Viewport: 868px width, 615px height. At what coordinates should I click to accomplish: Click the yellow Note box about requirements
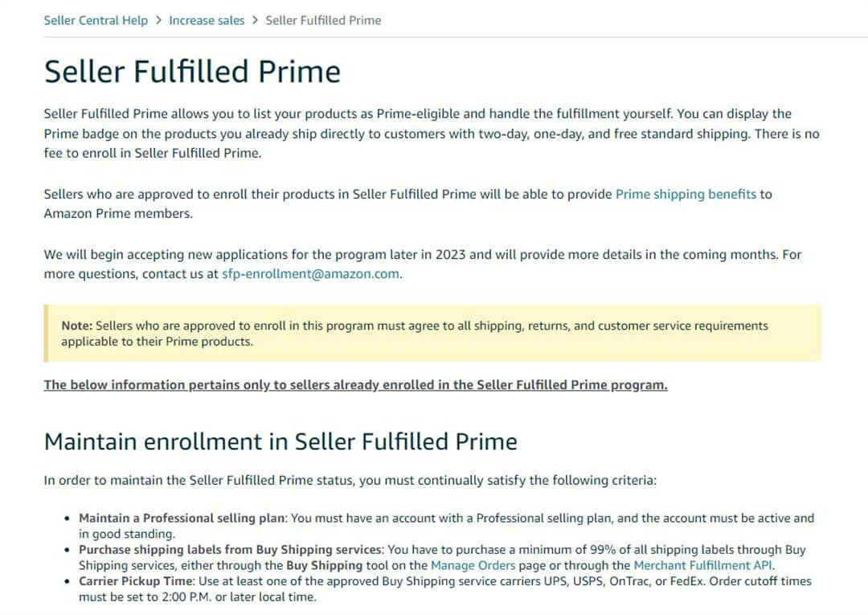pos(432,334)
